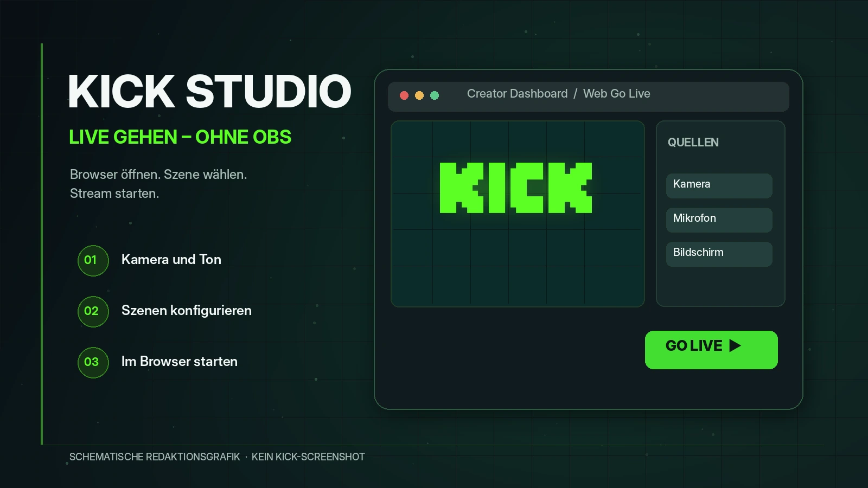The image size is (868, 488).
Task: Select the Kamera source
Action: 719,185
